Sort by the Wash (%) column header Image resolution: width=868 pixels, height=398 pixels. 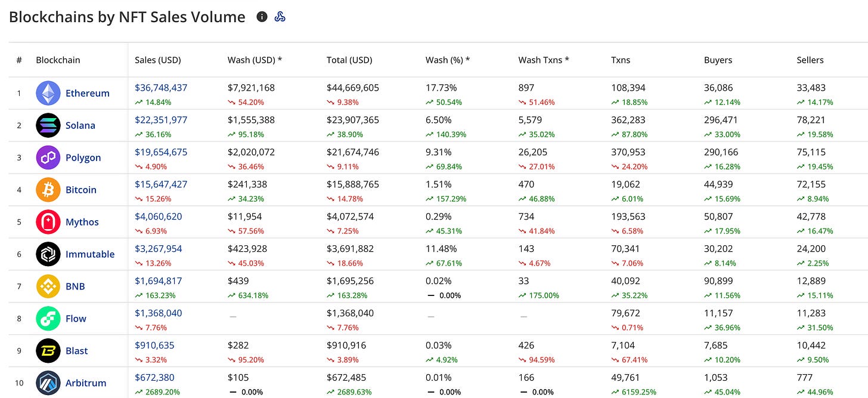(448, 60)
